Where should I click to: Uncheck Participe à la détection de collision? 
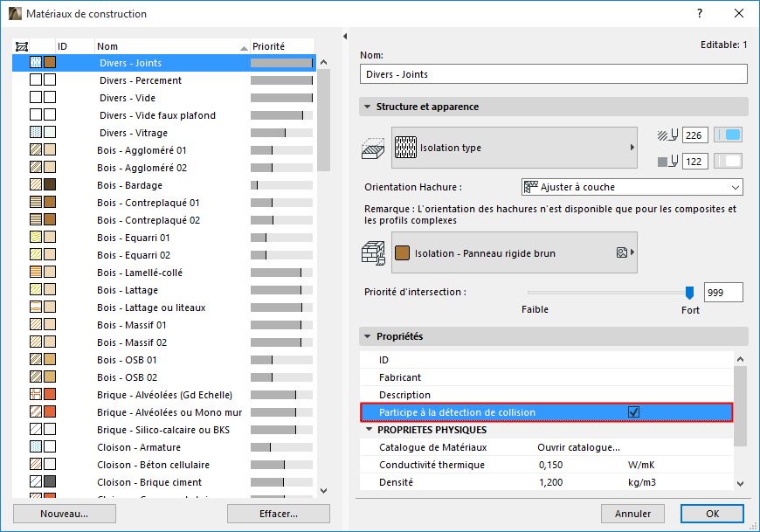[x=633, y=411]
